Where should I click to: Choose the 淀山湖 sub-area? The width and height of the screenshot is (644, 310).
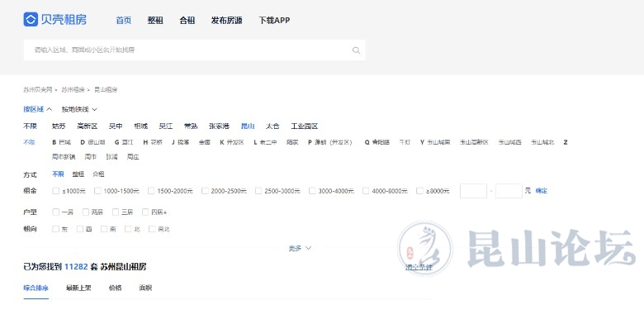pos(96,142)
